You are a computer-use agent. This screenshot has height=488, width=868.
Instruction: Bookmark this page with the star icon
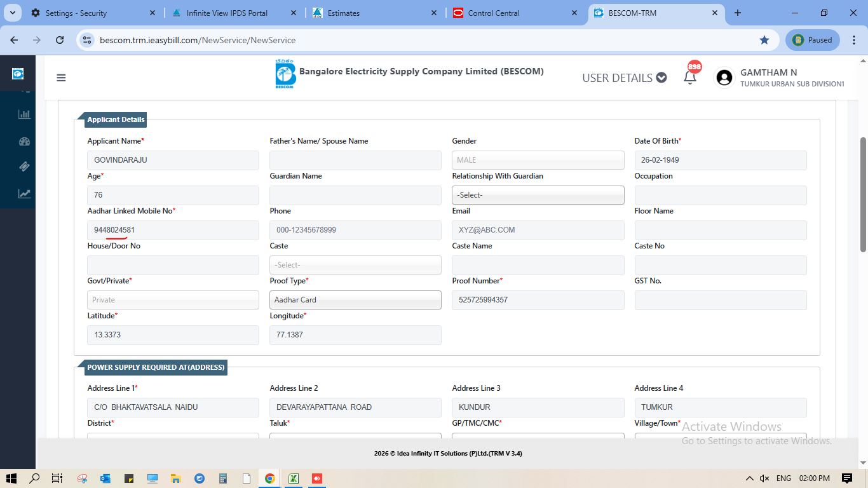[x=764, y=40]
